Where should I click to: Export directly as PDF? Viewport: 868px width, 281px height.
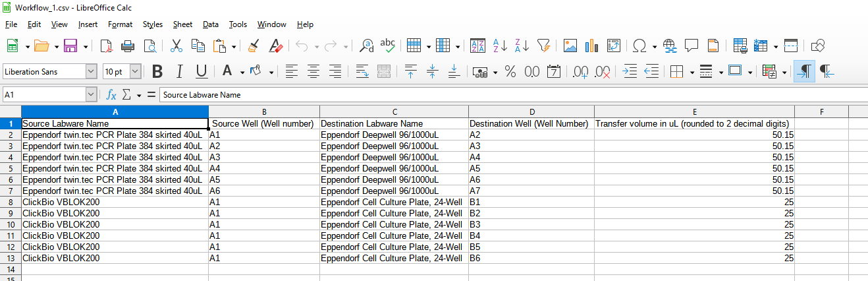point(107,46)
